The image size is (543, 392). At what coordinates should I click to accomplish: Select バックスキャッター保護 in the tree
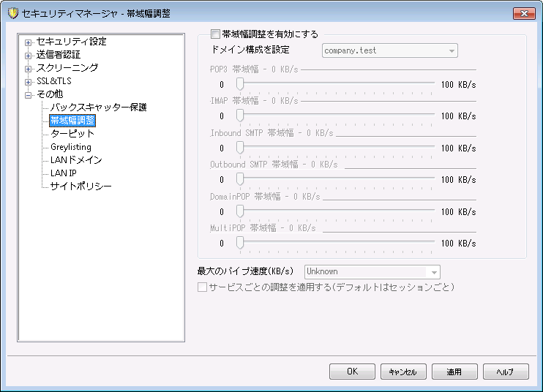pyautogui.click(x=98, y=108)
